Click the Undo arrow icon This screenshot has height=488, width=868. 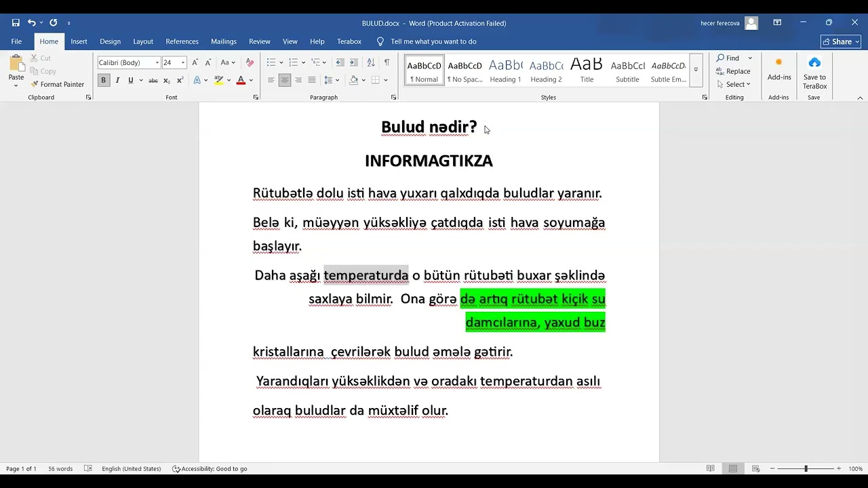click(x=31, y=23)
